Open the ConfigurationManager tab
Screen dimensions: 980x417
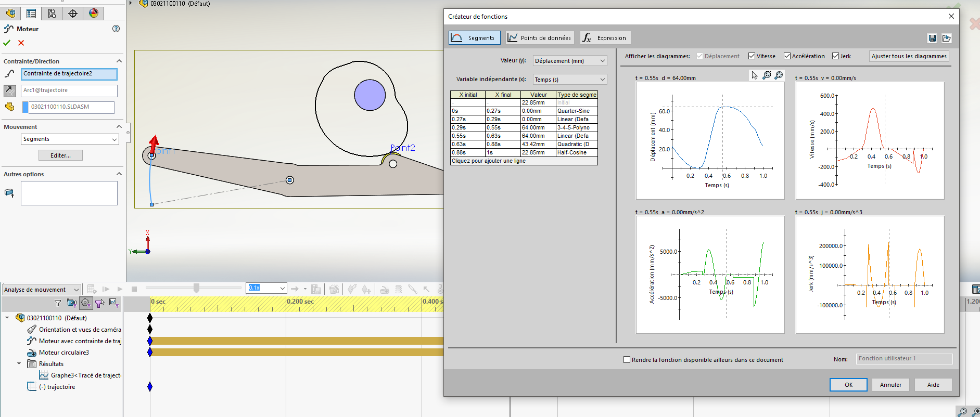click(52, 14)
